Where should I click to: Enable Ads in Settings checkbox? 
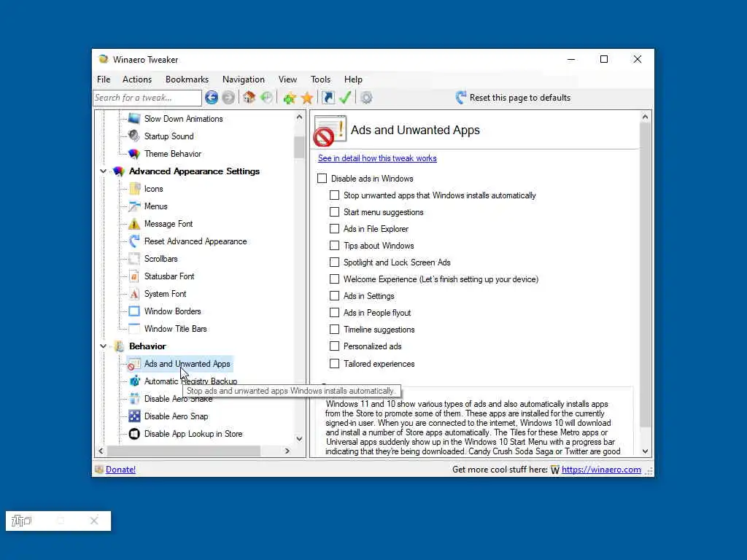pos(334,296)
